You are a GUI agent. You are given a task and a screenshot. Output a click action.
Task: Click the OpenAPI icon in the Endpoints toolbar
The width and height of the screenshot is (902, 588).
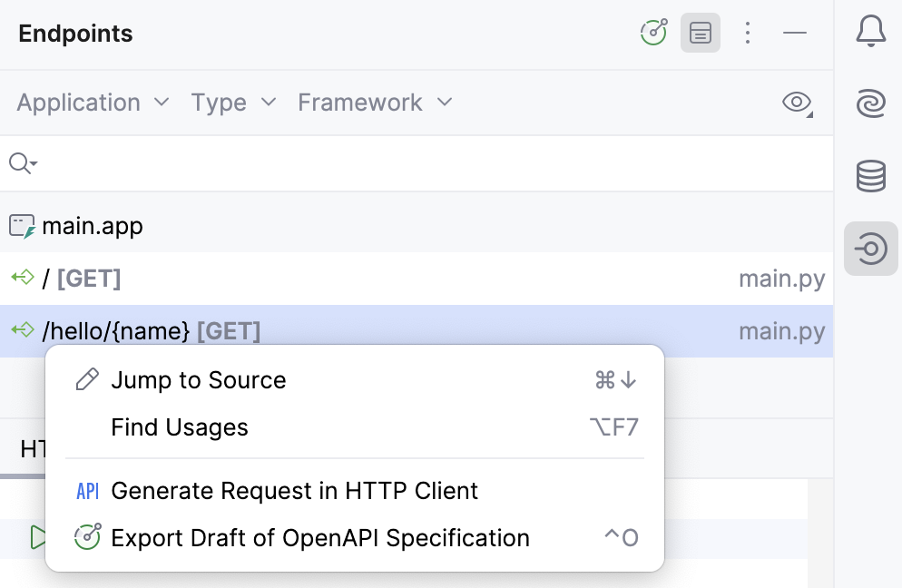click(x=653, y=33)
